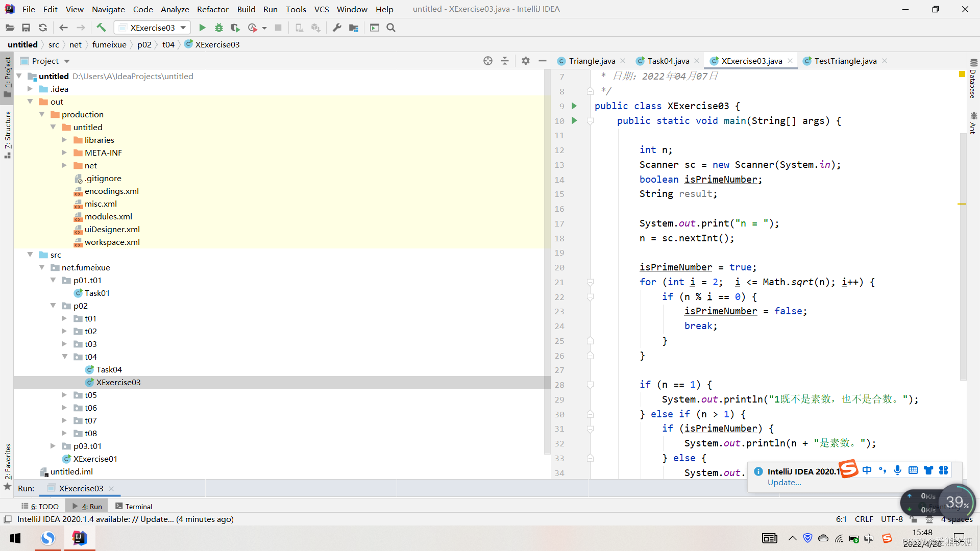Viewport: 980px width, 551px height.
Task: Run XExercise03 with the green play icon
Action: (202, 28)
